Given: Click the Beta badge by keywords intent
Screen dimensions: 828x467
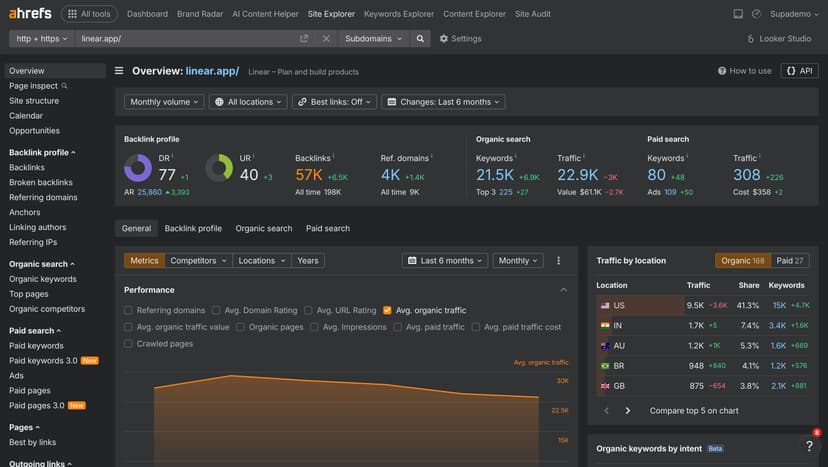Looking at the screenshot, I should click(x=716, y=449).
